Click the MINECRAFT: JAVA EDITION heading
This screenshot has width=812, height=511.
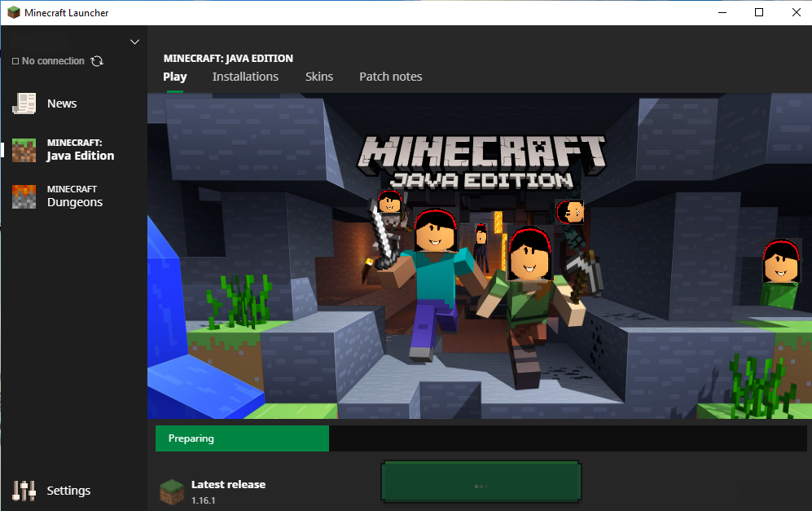(x=228, y=59)
